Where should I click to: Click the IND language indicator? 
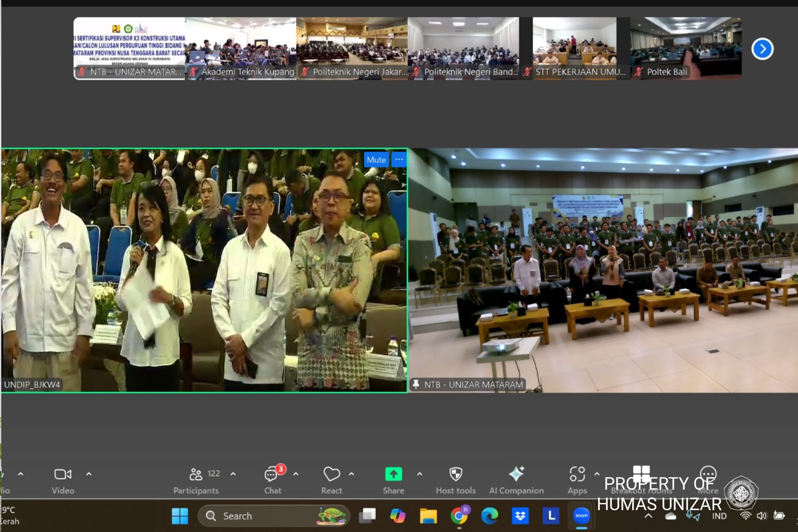719,516
